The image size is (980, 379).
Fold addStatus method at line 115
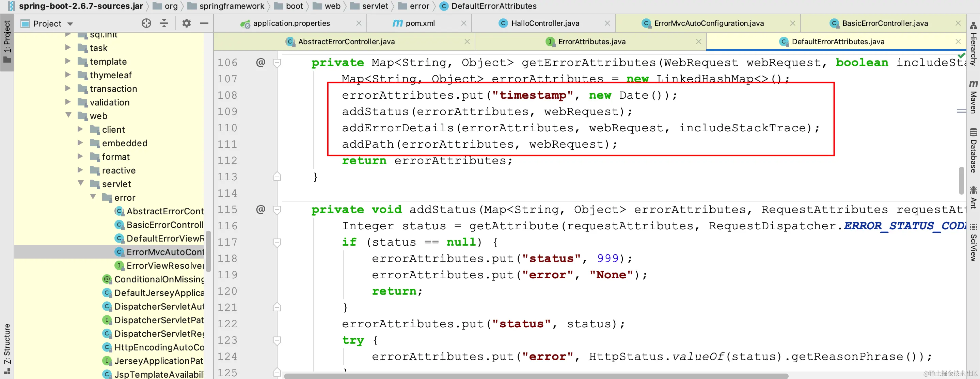pos(277,210)
